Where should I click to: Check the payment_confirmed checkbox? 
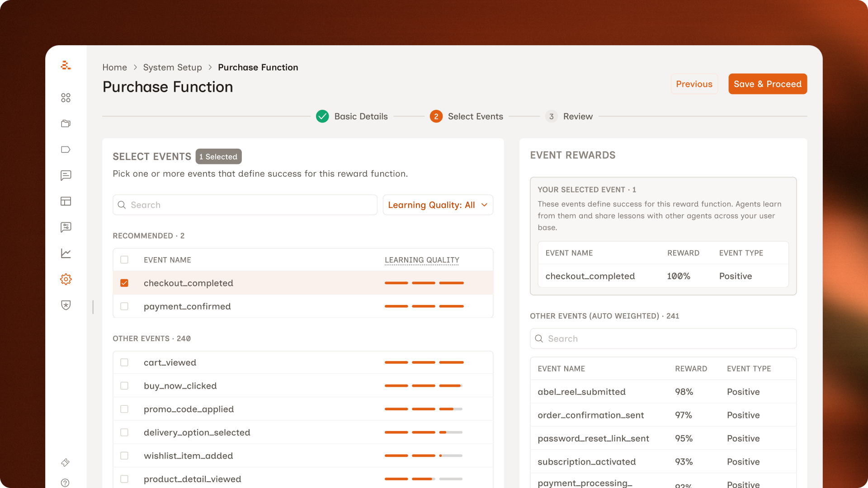tap(124, 306)
